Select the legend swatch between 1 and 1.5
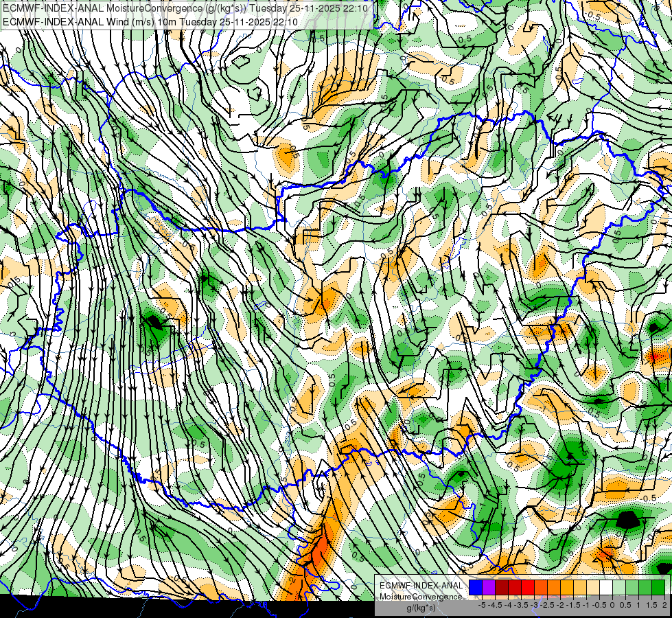The width and height of the screenshot is (672, 618). tap(645, 587)
